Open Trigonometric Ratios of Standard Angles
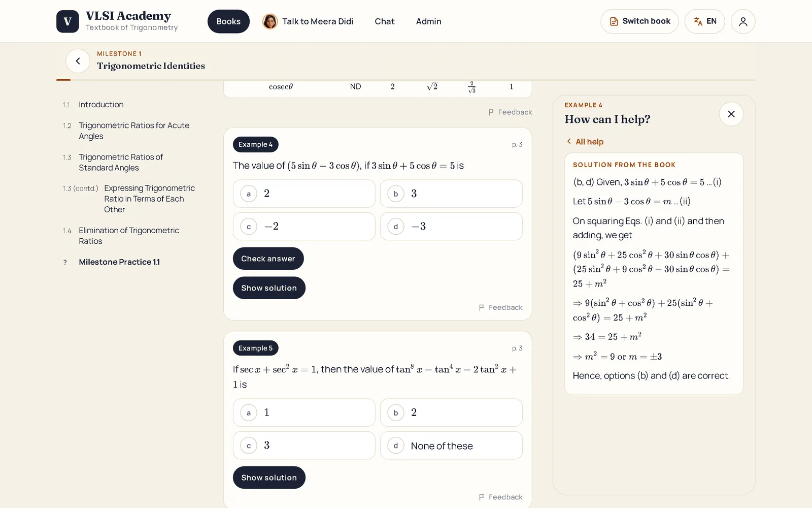This screenshot has height=508, width=812. tap(121, 163)
